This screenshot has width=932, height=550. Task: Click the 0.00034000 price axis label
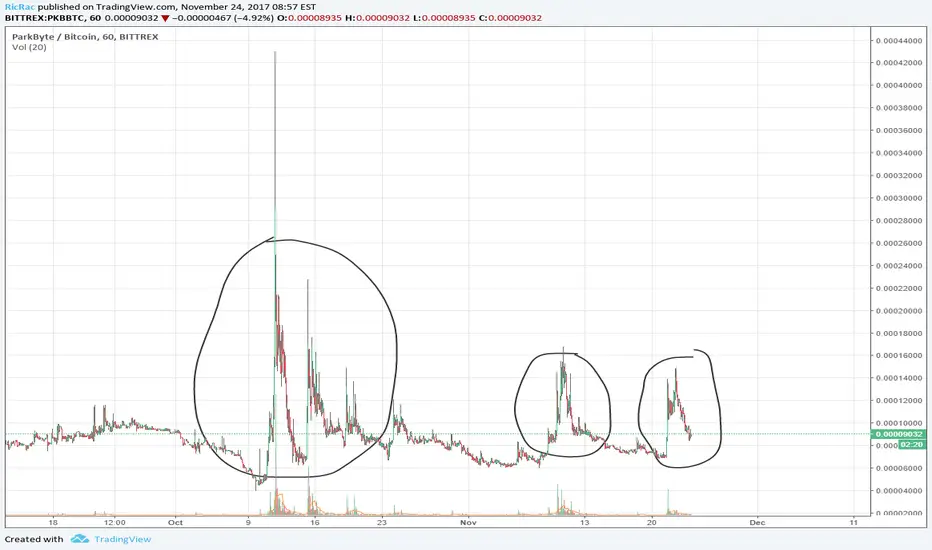[899, 153]
